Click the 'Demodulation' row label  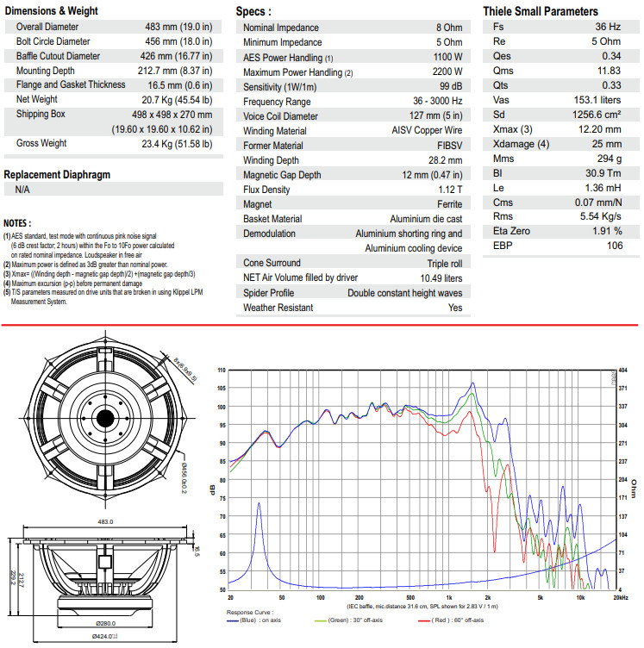(x=269, y=234)
